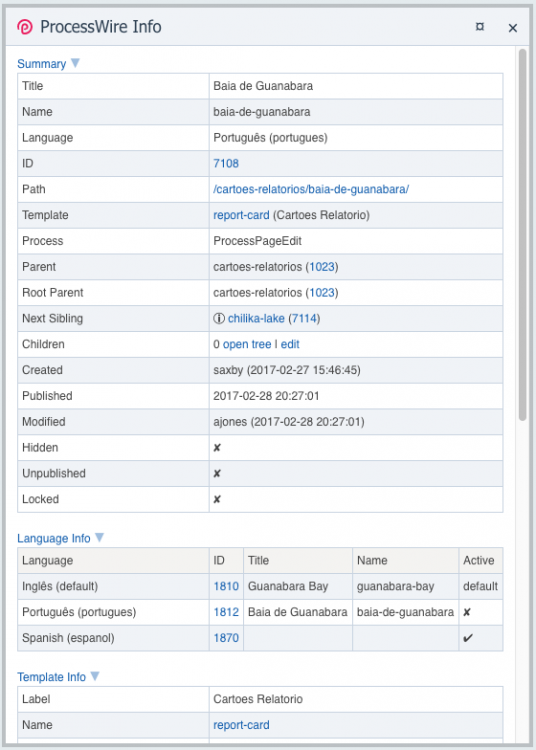Click the info icon beside chilika-lake

click(x=219, y=318)
